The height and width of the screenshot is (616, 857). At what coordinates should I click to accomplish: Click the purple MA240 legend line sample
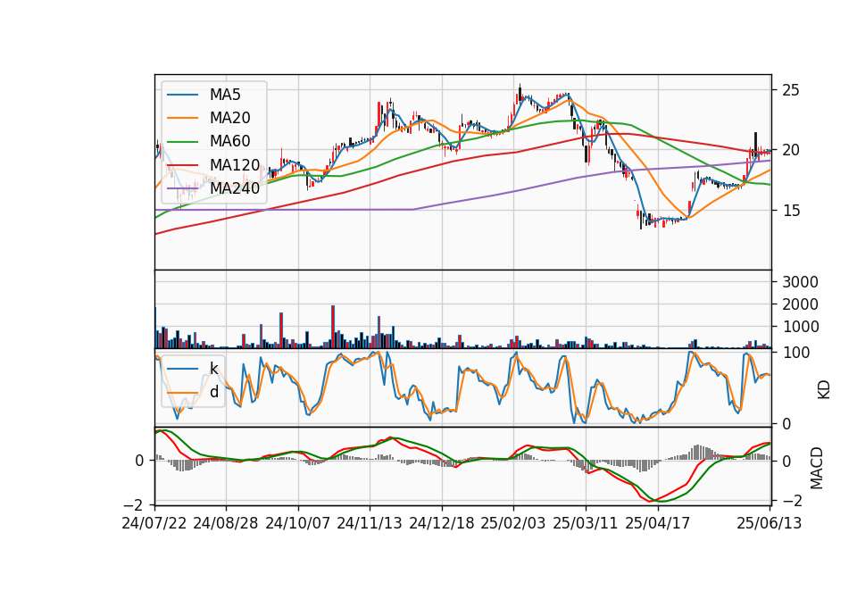(182, 188)
